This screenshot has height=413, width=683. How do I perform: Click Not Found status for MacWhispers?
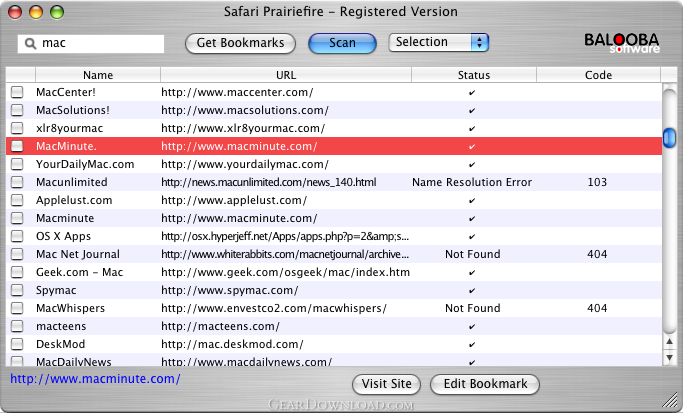tap(473, 308)
